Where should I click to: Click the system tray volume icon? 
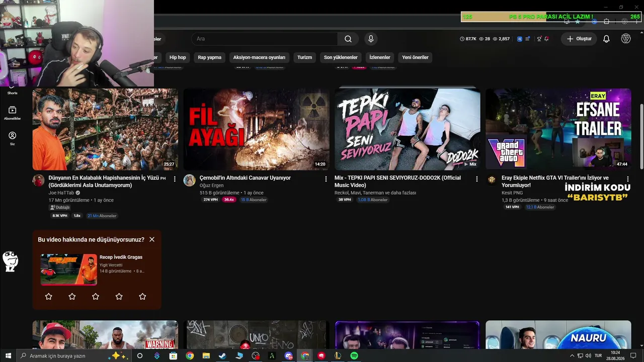pyautogui.click(x=588, y=356)
